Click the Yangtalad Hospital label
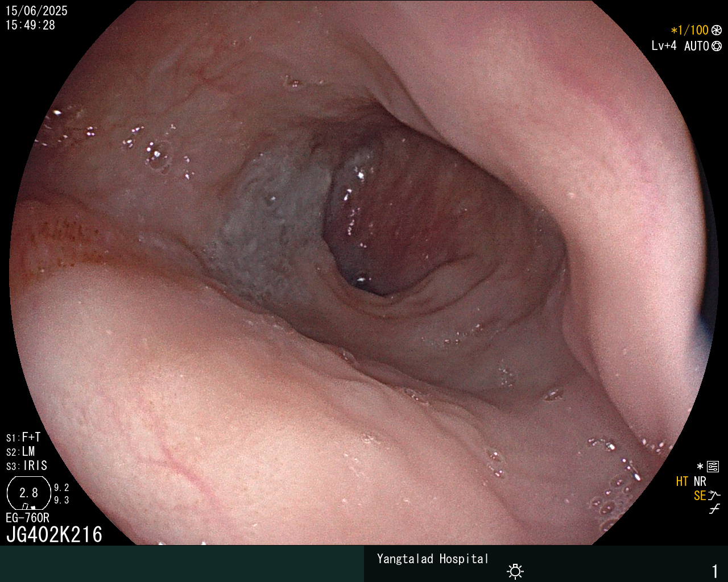728x582 pixels. (433, 559)
